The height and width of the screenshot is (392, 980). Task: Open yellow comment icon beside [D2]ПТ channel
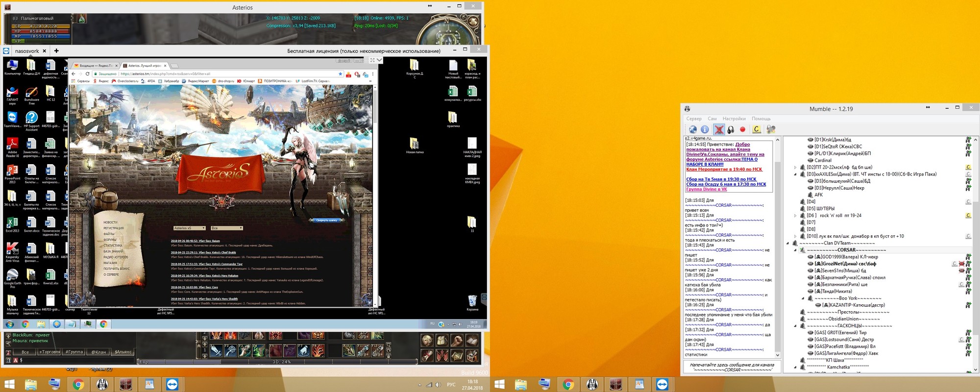[x=968, y=167]
